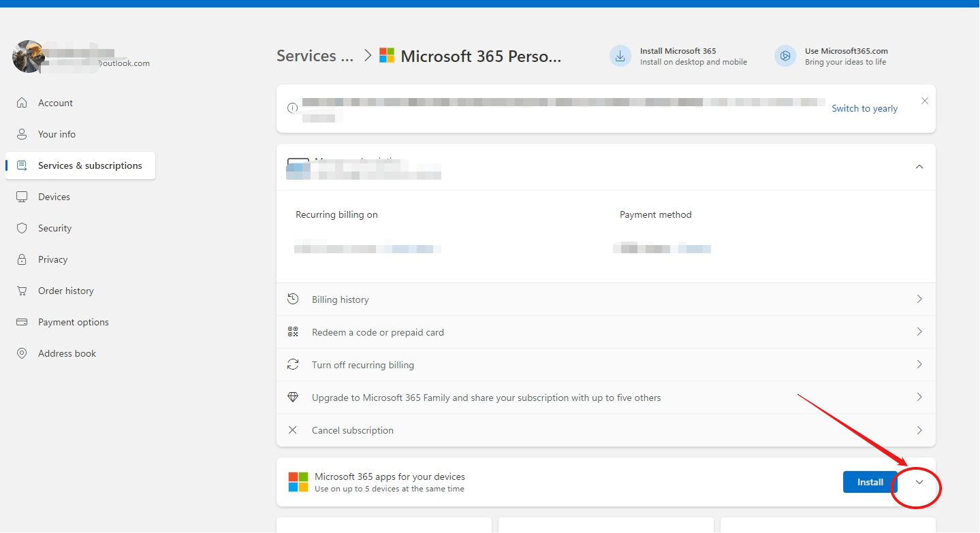Click the user profile picture
Screen dimensions: 980x533
pos(29,56)
